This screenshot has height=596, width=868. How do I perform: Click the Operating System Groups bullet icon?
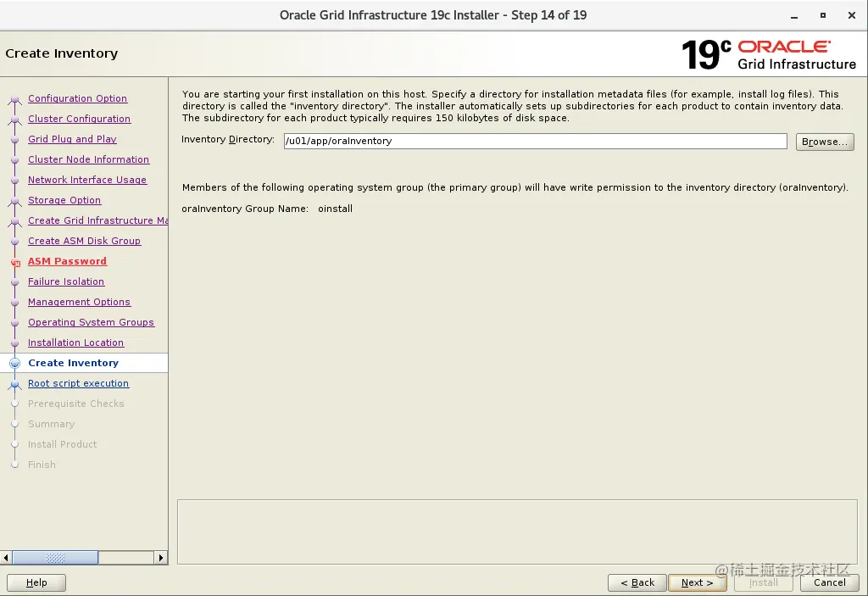[15, 323]
